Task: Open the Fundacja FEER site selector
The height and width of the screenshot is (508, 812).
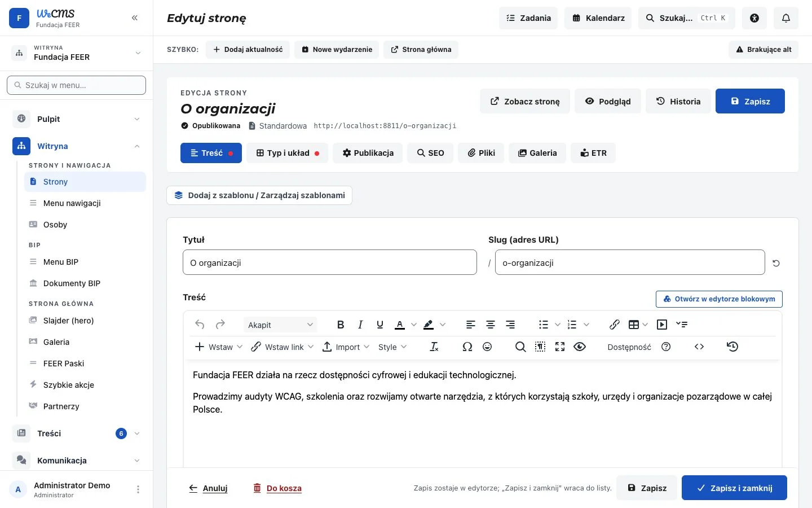Action: (x=77, y=53)
